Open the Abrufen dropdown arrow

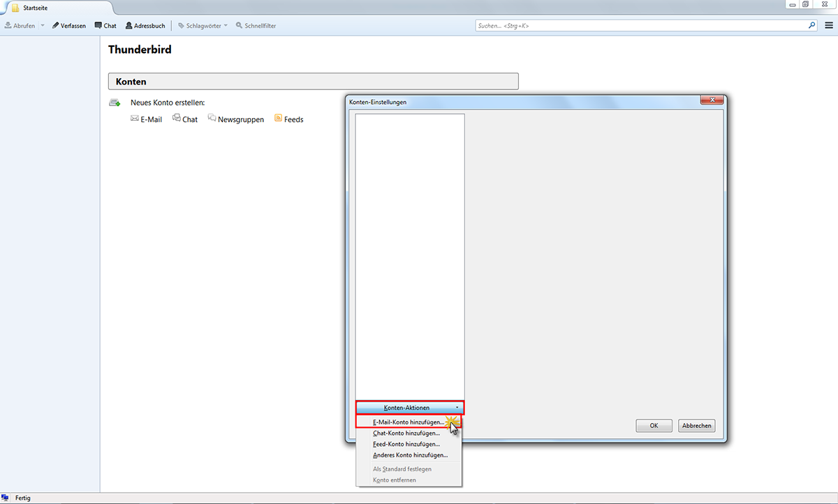coord(43,26)
